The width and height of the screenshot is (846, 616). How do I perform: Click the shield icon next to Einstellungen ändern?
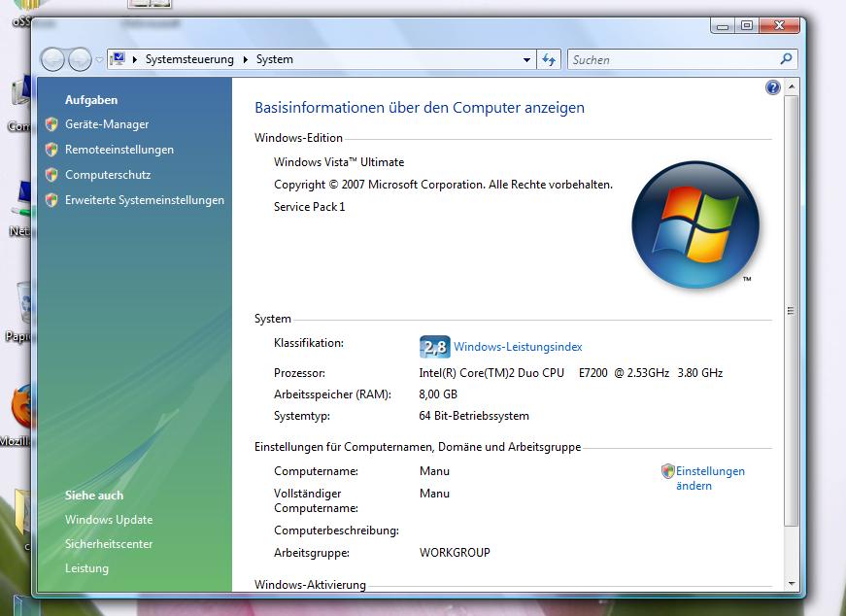tap(667, 471)
